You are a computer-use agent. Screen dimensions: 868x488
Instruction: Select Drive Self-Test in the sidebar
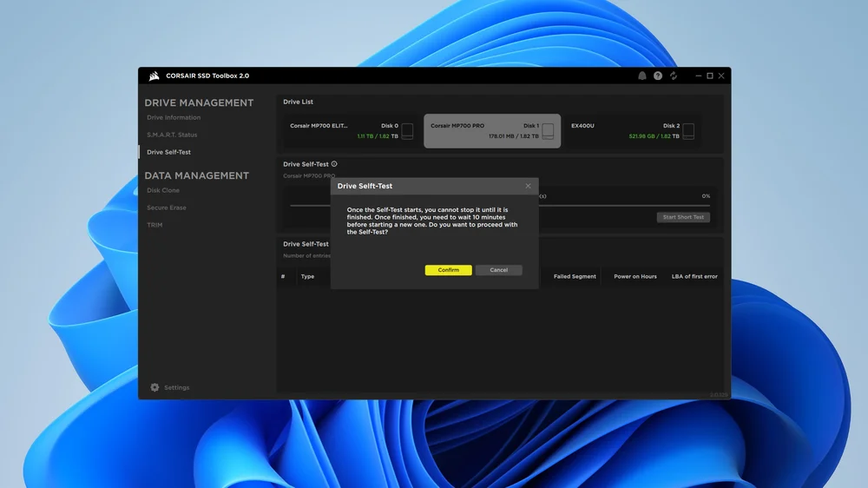click(169, 152)
